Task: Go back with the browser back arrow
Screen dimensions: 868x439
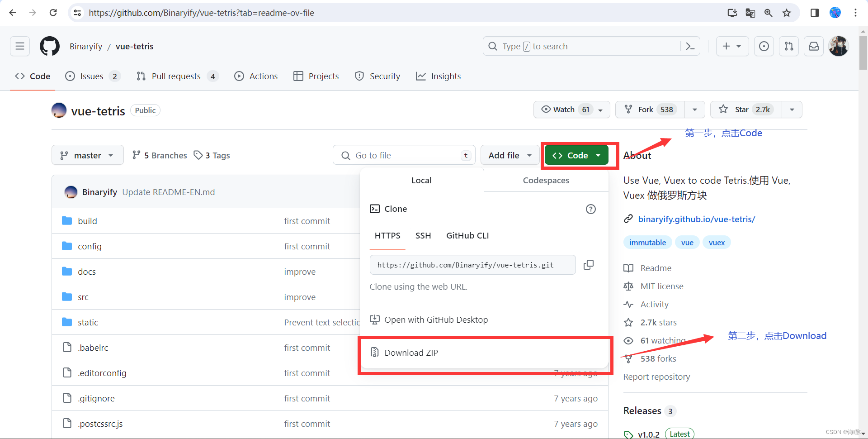Action: click(13, 13)
